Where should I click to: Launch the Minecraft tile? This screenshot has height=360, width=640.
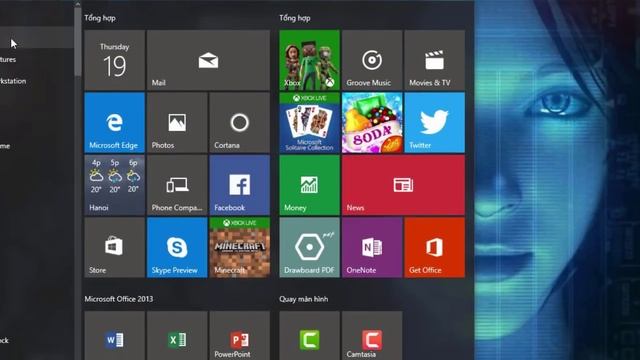pos(240,247)
